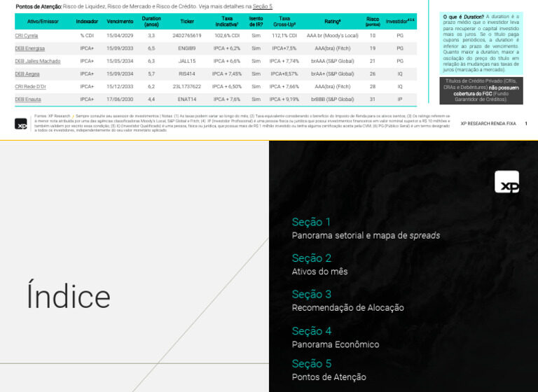Click 'Pontos de Atenção' index entry
The image size is (538, 392).
tap(329, 377)
